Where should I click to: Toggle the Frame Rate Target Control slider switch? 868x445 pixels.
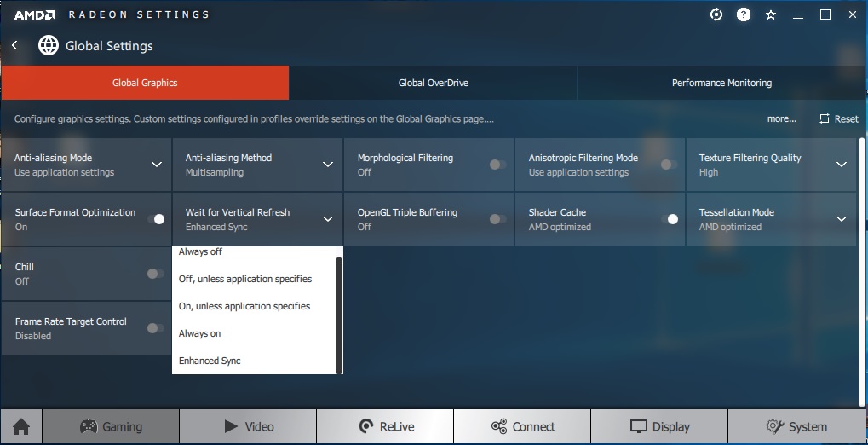click(x=156, y=328)
